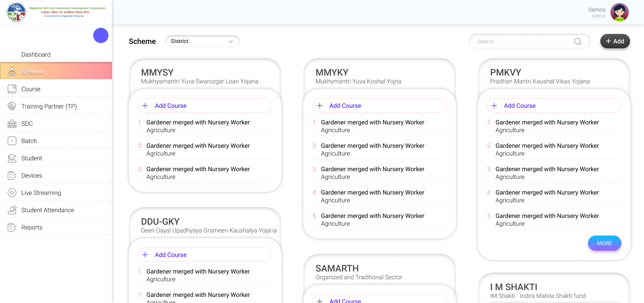Open the Samira admin profile avatar

point(619,13)
